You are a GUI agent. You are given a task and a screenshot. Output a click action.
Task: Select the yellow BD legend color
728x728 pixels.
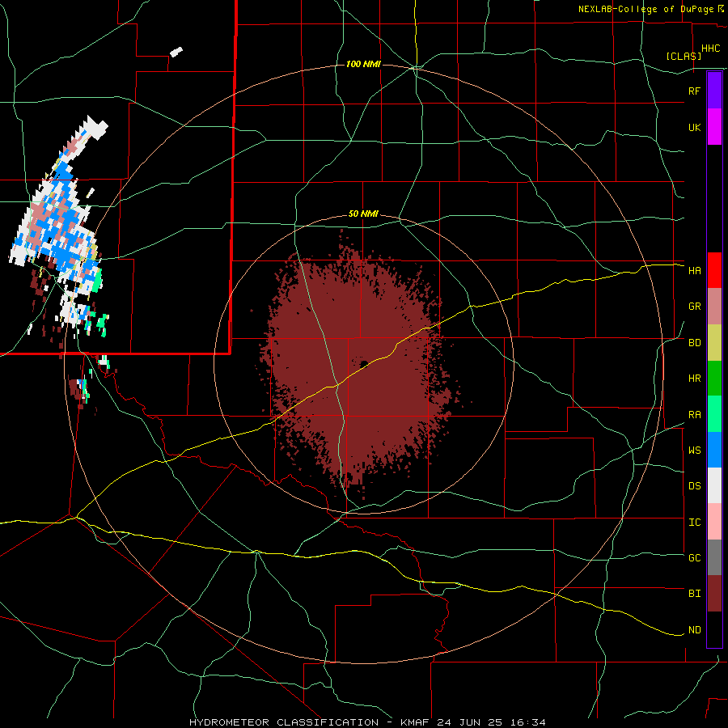pyautogui.click(x=714, y=343)
